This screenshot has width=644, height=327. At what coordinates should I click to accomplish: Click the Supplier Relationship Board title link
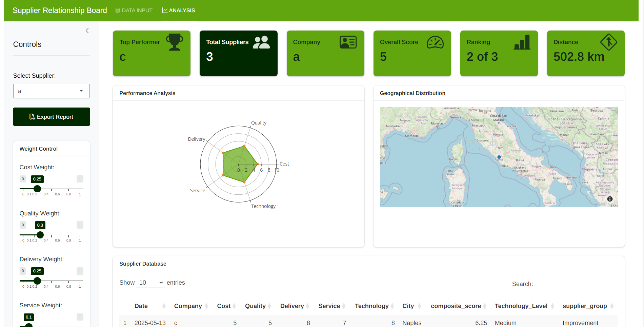coord(60,11)
